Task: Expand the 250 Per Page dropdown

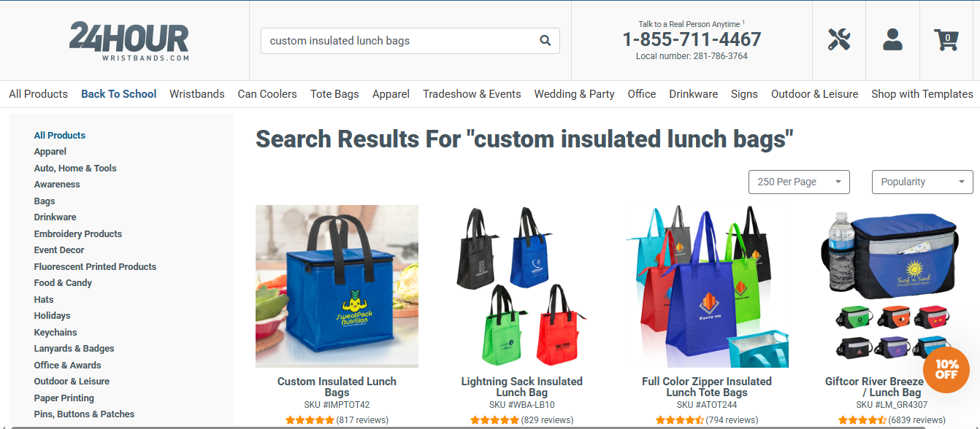Action: click(x=799, y=182)
